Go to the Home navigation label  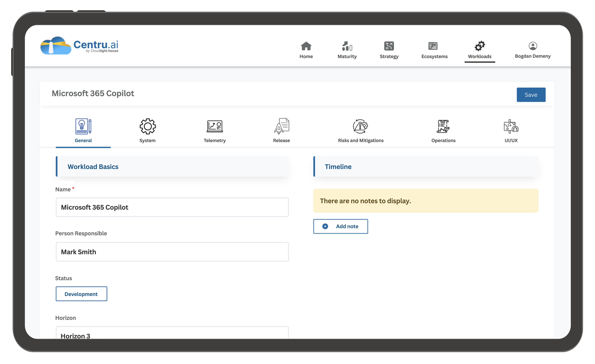[x=306, y=56]
